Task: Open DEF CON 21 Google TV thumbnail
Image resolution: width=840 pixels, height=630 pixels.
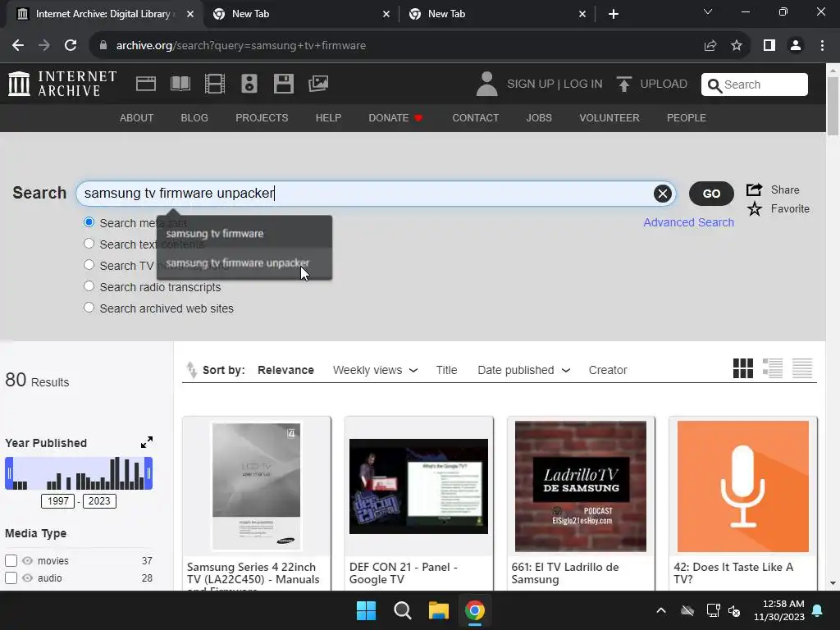Action: tap(418, 486)
